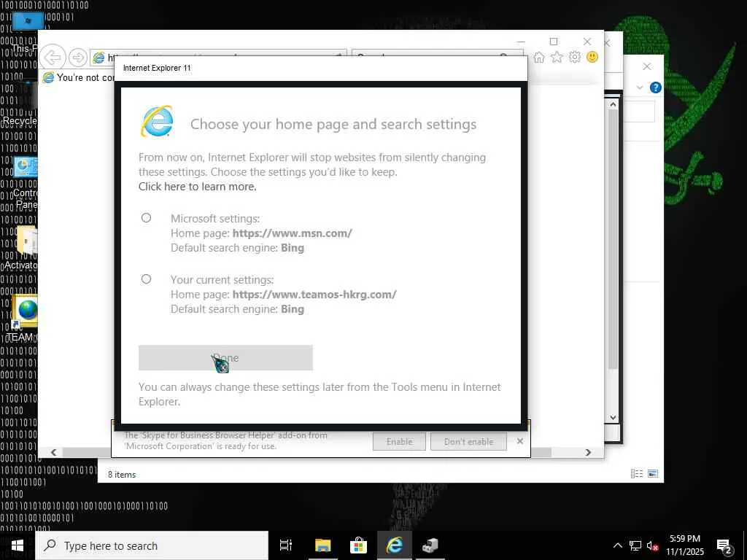Open Microsoft Store from taskbar
747x560 pixels.
[358, 545]
